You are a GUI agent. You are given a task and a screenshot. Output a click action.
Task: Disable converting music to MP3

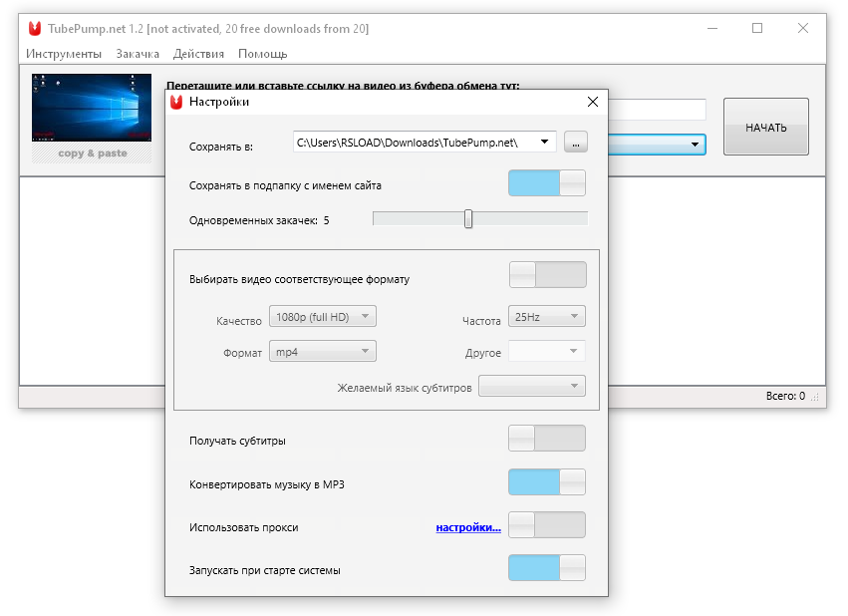(x=547, y=481)
